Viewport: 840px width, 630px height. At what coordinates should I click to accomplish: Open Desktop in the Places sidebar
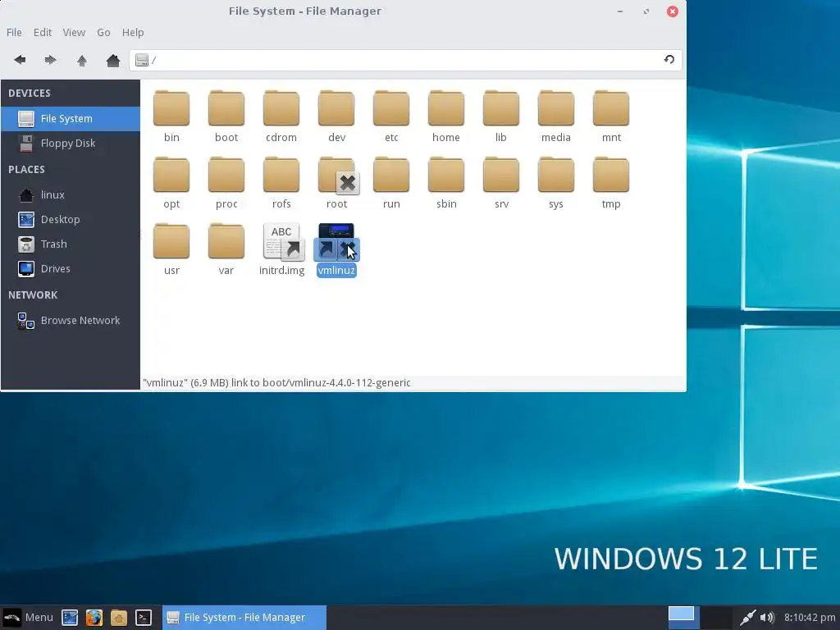click(71, 219)
